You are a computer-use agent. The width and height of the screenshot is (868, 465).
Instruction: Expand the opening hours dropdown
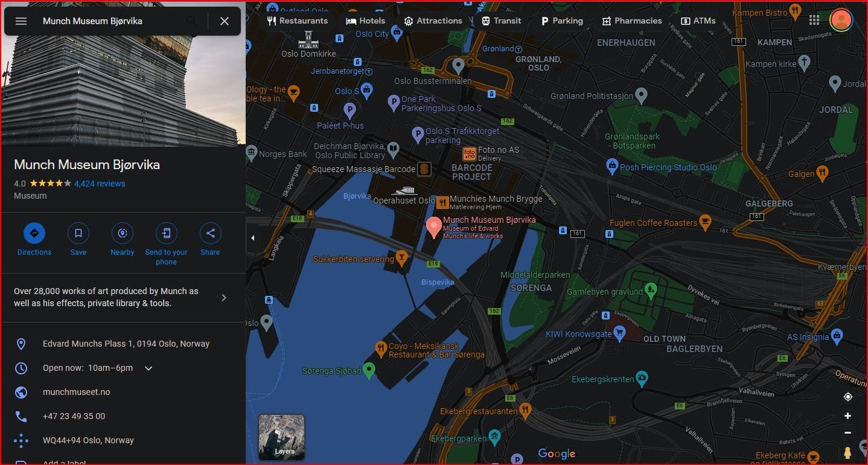[x=148, y=368]
